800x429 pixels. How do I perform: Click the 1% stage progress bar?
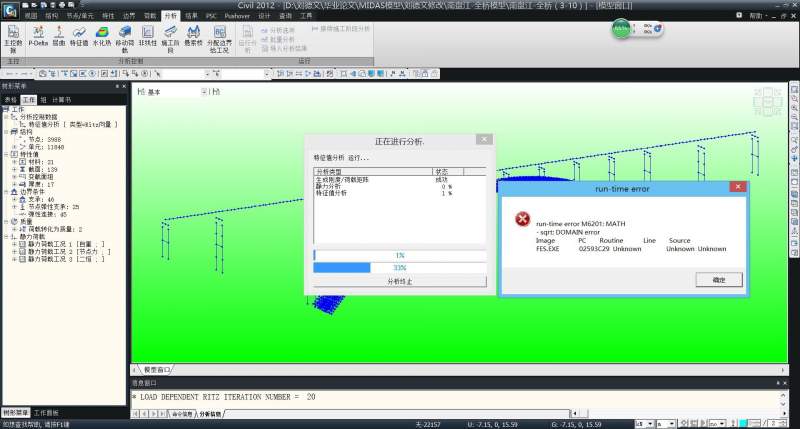(399, 255)
